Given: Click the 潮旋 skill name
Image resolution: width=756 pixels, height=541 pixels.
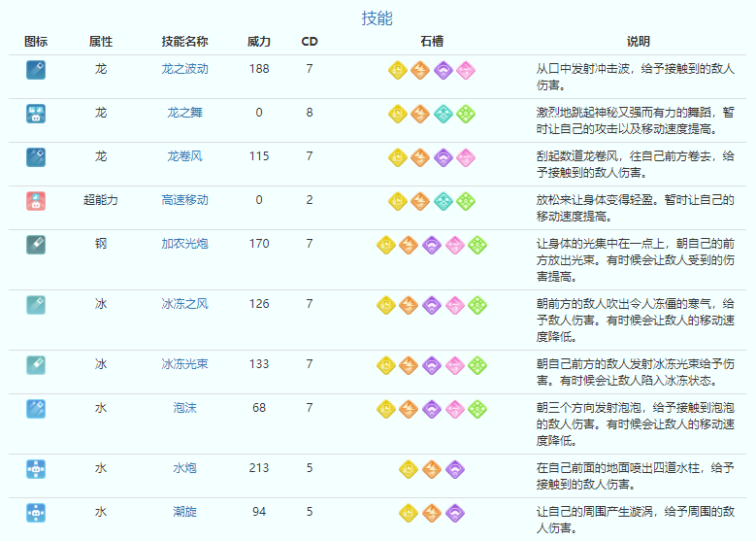Looking at the screenshot, I should [x=184, y=511].
